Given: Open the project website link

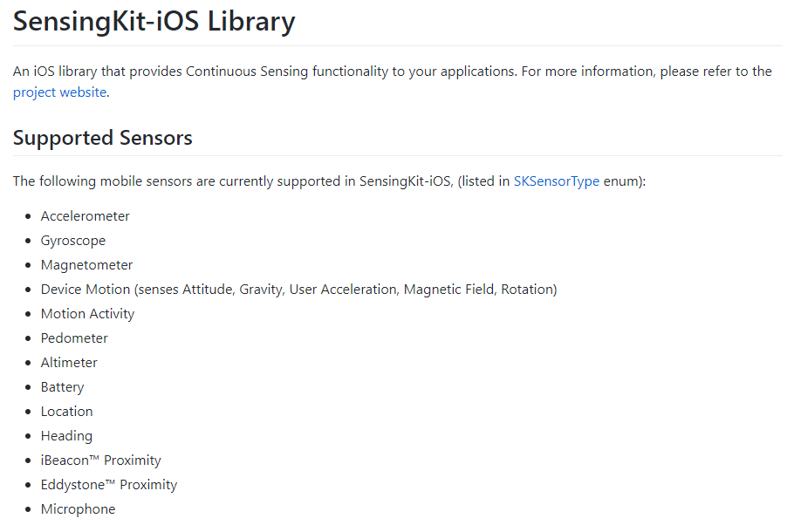Looking at the screenshot, I should (x=60, y=92).
